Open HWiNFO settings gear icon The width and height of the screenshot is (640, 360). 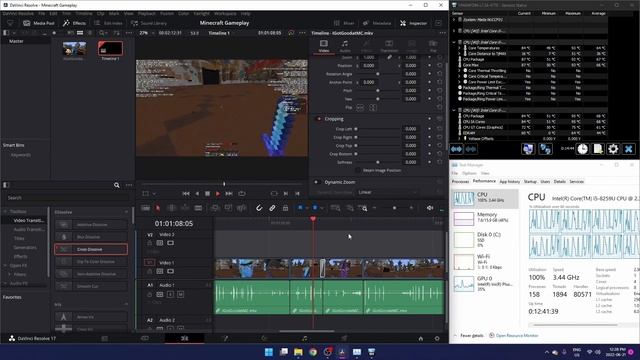click(613, 149)
